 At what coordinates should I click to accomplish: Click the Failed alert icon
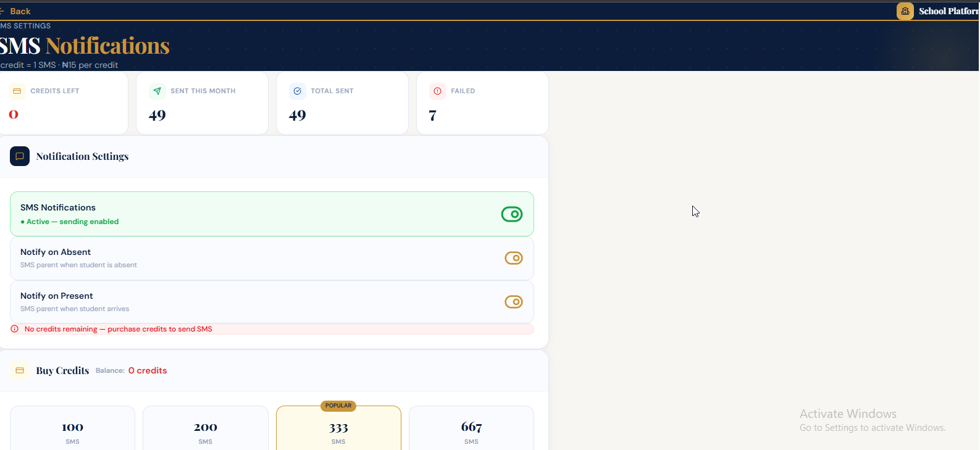(438, 91)
